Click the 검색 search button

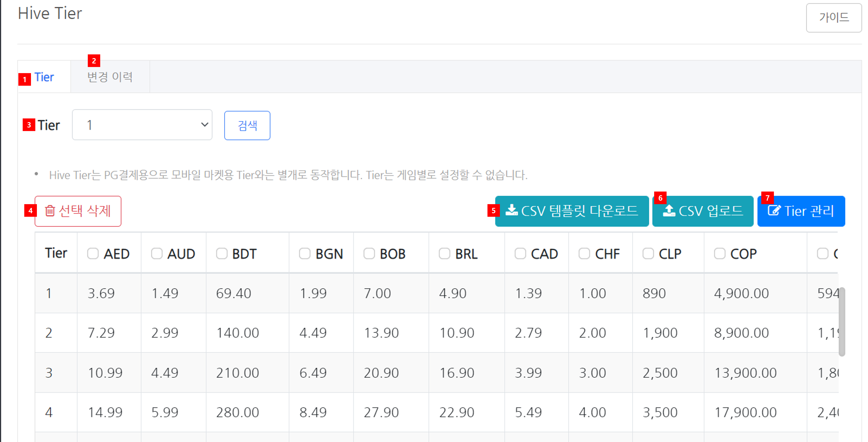[x=247, y=125]
